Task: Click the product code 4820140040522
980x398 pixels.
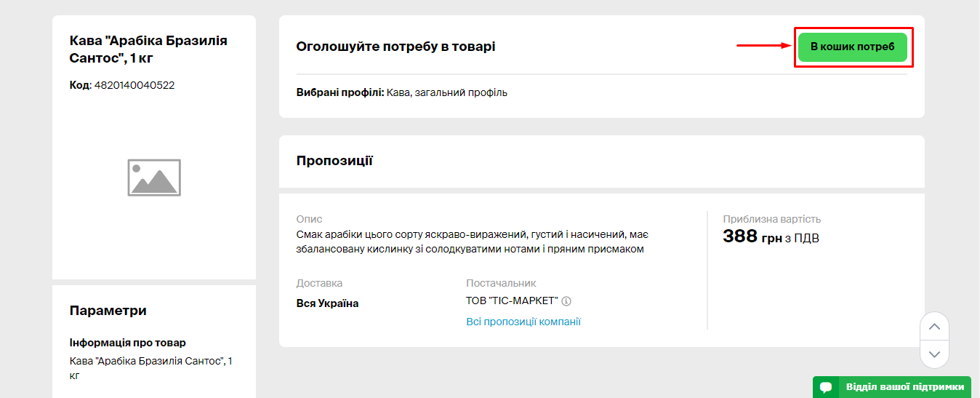Action: coord(134,85)
